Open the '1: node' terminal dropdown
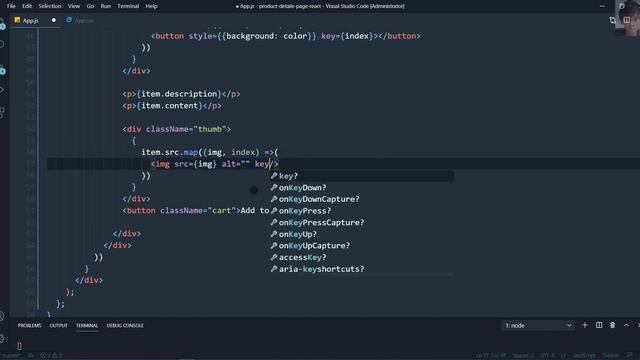The image size is (640, 360). [538, 325]
